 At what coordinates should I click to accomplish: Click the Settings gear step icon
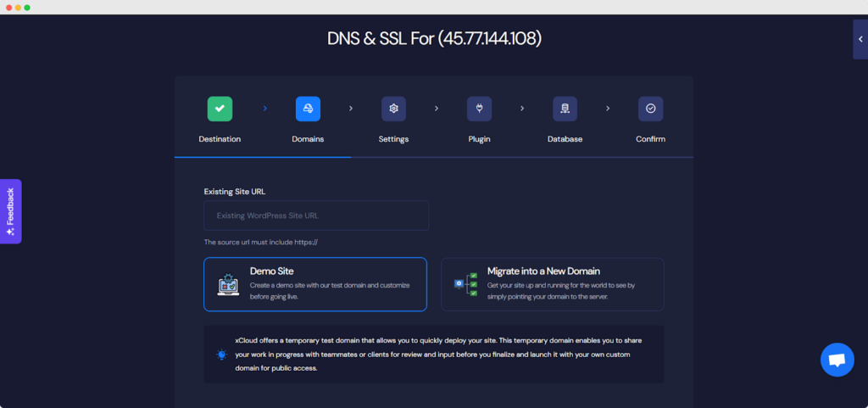[x=393, y=109]
